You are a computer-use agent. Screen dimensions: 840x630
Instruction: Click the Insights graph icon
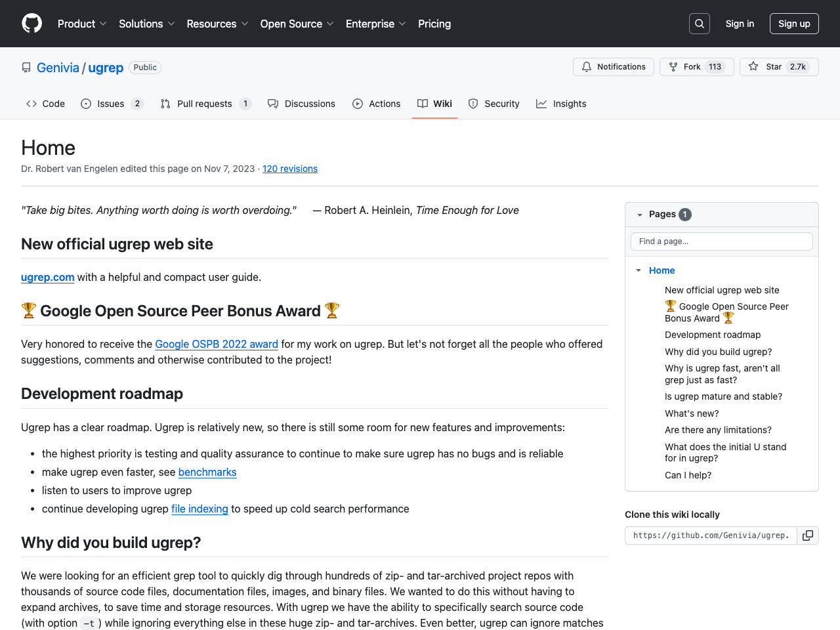pyautogui.click(x=541, y=104)
